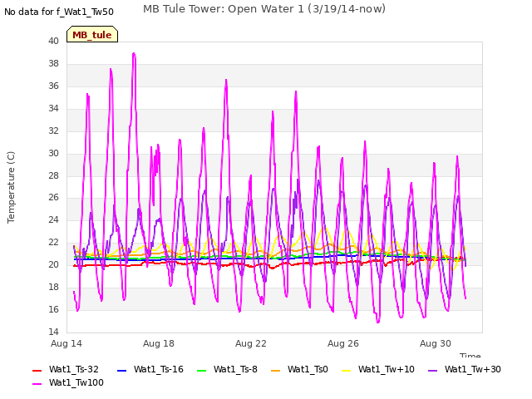The height and width of the screenshot is (399, 532).
Task: Click the 18 y-axis tick label
Action: [53, 287]
